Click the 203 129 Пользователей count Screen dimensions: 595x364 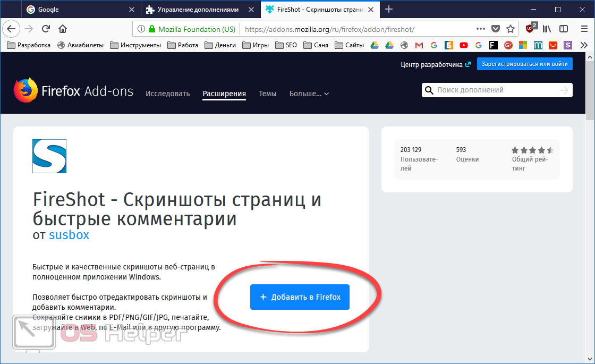pos(419,159)
